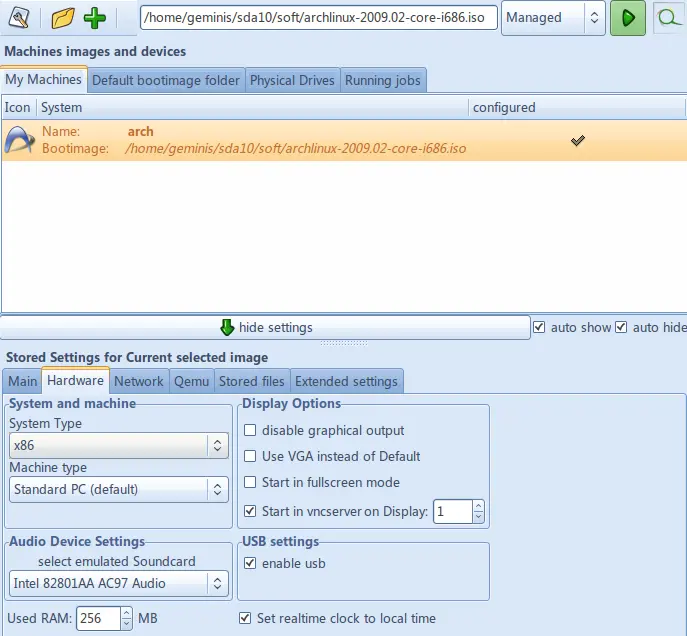687x636 pixels.
Task: Open the Extended settings tab
Action: [x=346, y=381]
